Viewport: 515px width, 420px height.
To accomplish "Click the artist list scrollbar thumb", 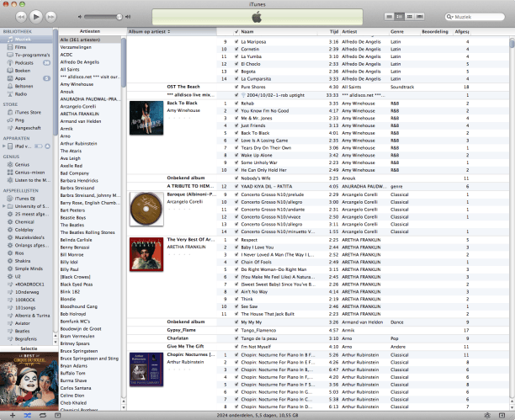I will (x=124, y=62).
